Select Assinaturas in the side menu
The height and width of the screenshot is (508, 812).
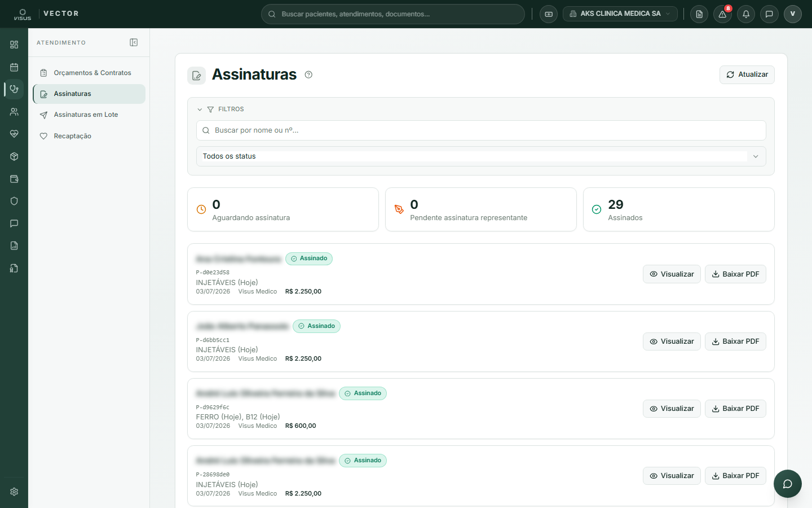tap(89, 94)
